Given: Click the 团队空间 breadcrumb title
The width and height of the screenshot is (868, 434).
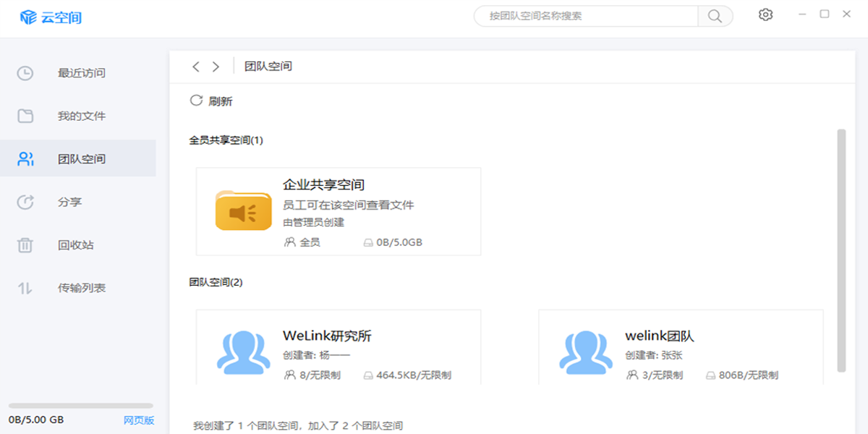Looking at the screenshot, I should click(x=268, y=67).
